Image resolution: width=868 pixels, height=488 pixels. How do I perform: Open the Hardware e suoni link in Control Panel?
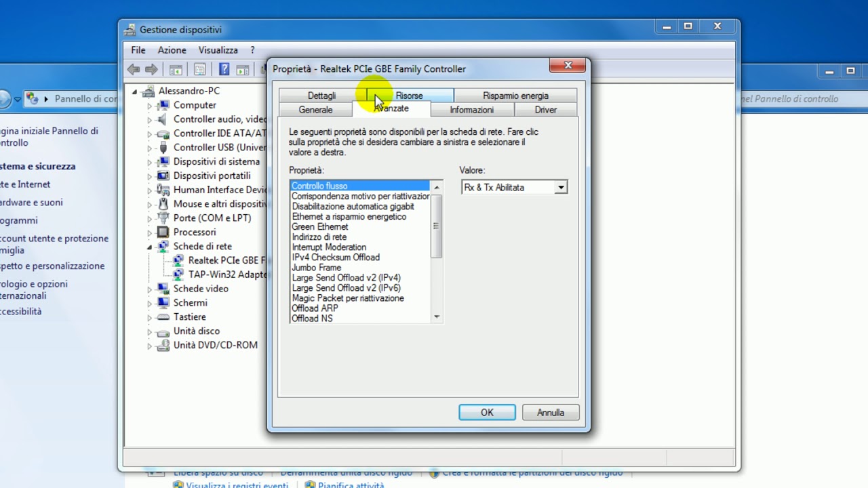point(31,202)
